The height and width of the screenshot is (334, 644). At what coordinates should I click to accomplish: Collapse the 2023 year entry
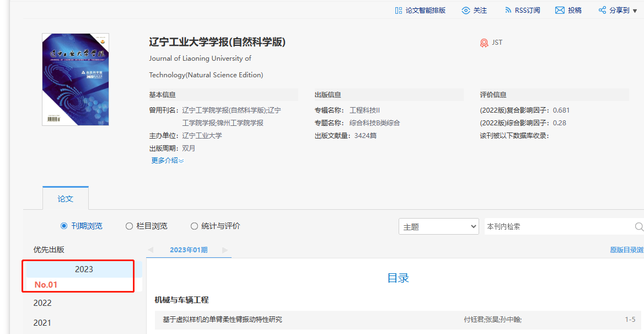coord(84,269)
